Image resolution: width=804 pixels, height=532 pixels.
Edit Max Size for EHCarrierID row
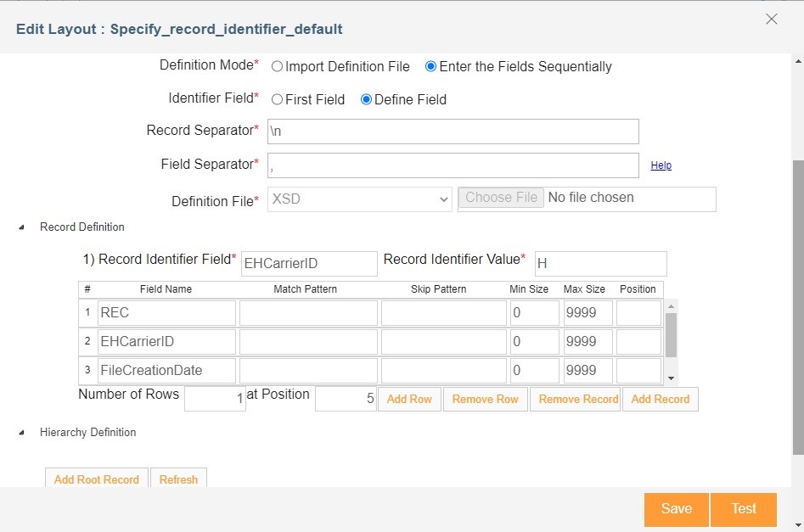point(588,341)
